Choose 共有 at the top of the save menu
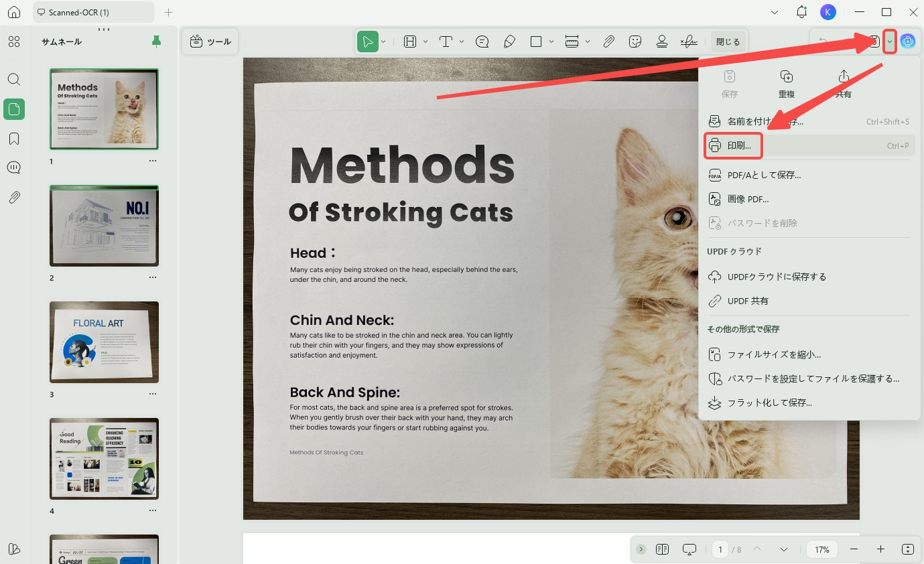 (x=844, y=84)
